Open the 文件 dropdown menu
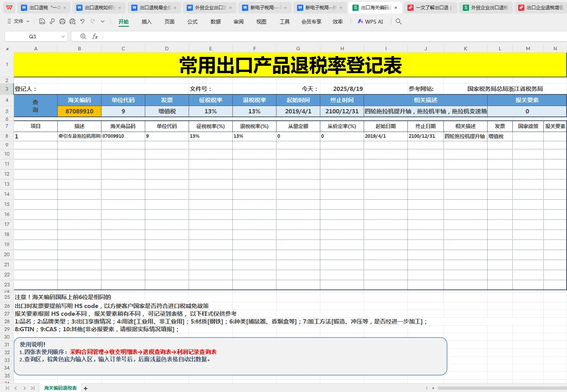567x392 pixels. pyautogui.click(x=18, y=22)
